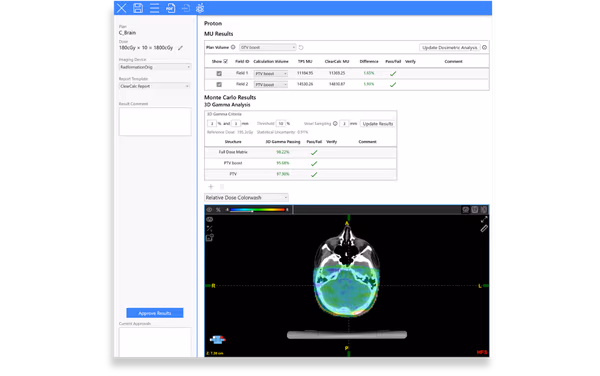This screenshot has height=376, width=600.
Task: Open the Field 1 Calculation Volume dropdown
Action: click(x=271, y=73)
